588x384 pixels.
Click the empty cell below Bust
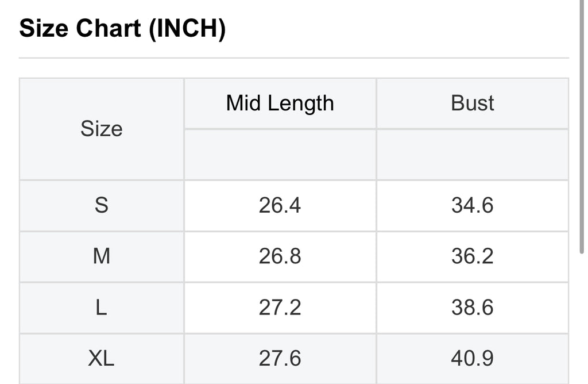coord(473,154)
